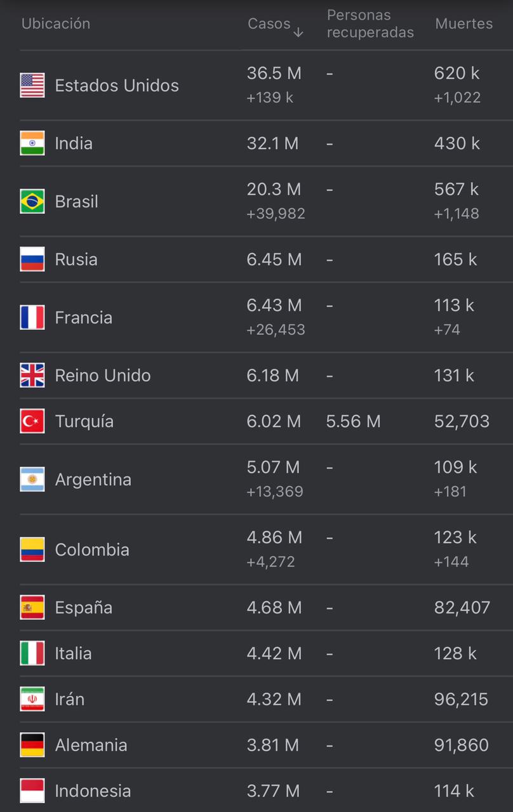Screen dimensions: 513x812
Task: Click the Turquía flag icon
Action: tap(32, 421)
